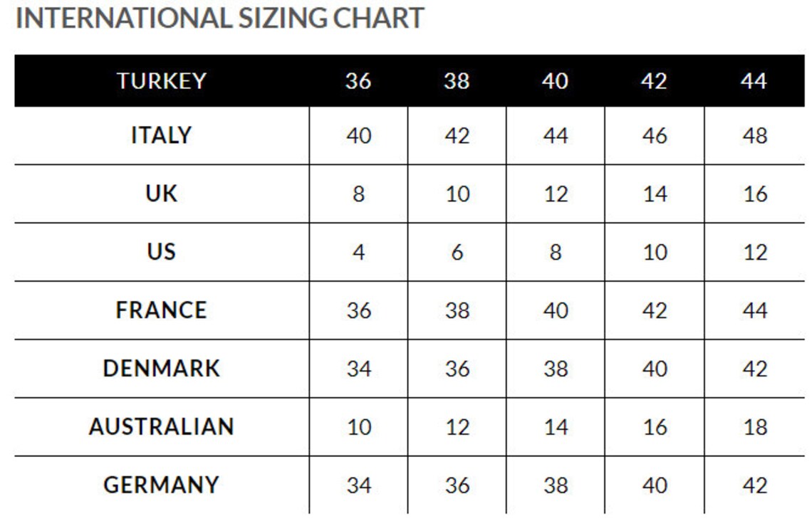Click the AUSTRALIAN row label
The height and width of the screenshot is (521, 812).
click(162, 427)
